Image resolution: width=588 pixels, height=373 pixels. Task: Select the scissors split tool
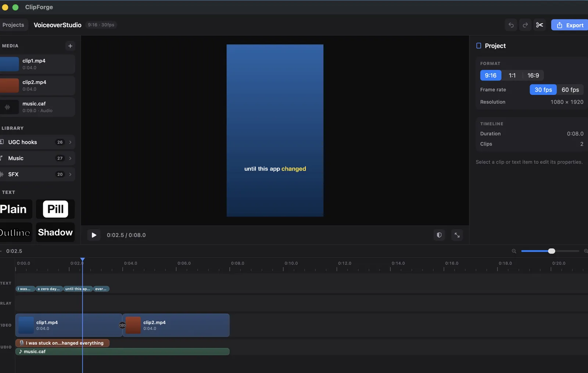(539, 25)
